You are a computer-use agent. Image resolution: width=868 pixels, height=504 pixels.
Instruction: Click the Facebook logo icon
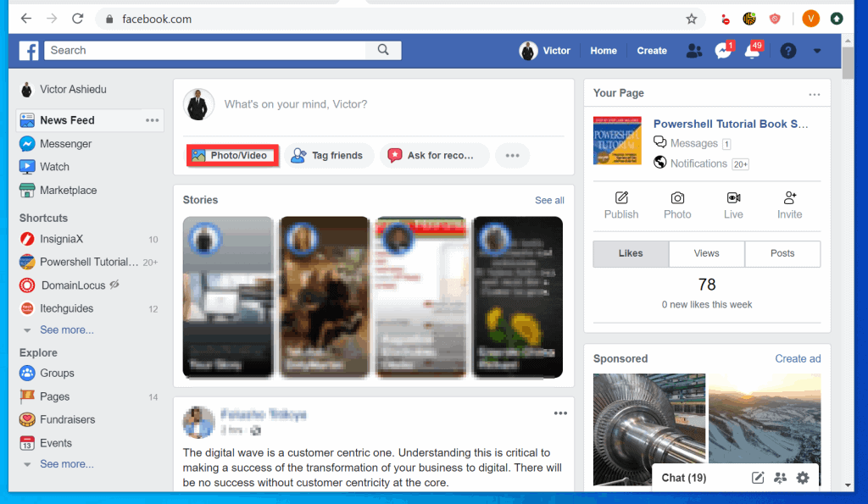click(x=29, y=50)
